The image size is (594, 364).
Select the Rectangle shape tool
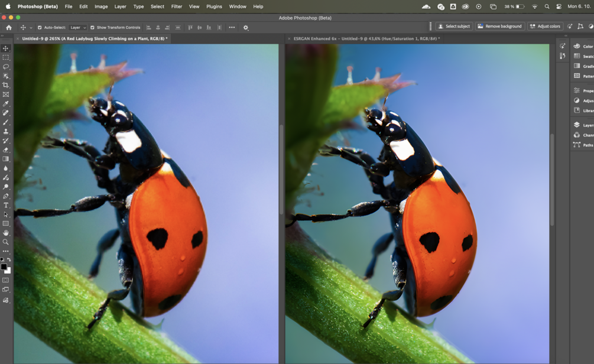6,223
